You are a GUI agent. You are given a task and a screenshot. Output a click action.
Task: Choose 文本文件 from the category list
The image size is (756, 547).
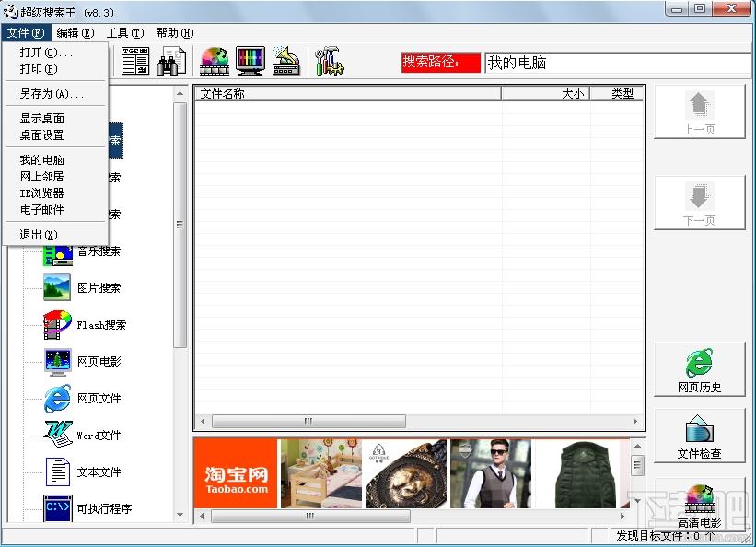(x=99, y=472)
